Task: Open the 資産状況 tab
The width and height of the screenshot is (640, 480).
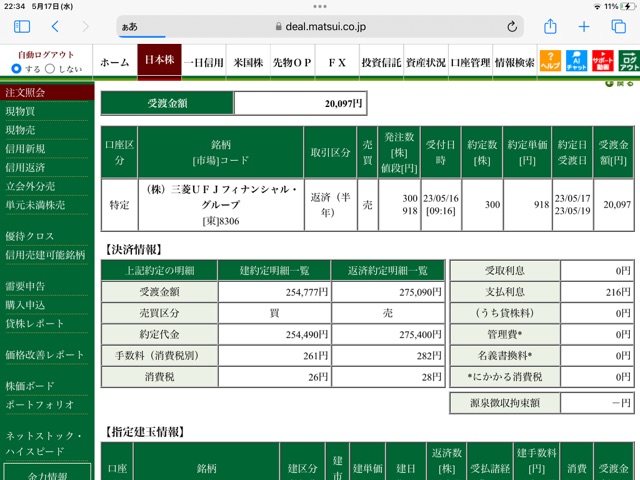Action: 426,62
